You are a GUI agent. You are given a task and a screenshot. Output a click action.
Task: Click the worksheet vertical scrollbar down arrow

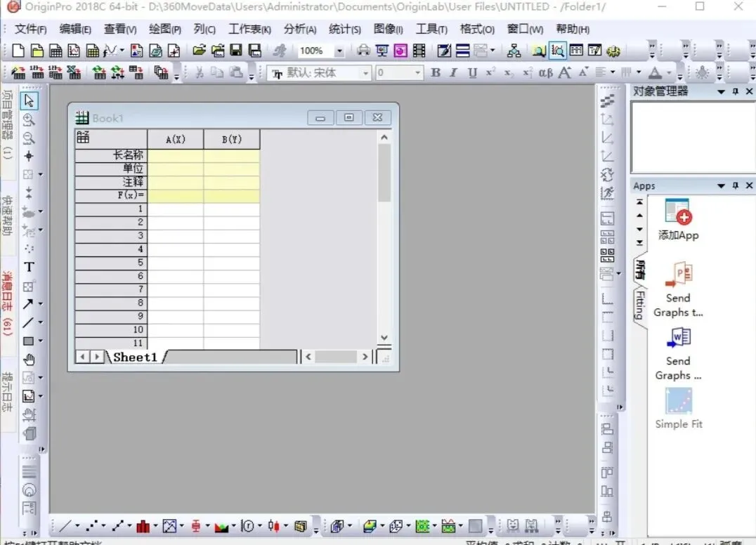coord(384,338)
